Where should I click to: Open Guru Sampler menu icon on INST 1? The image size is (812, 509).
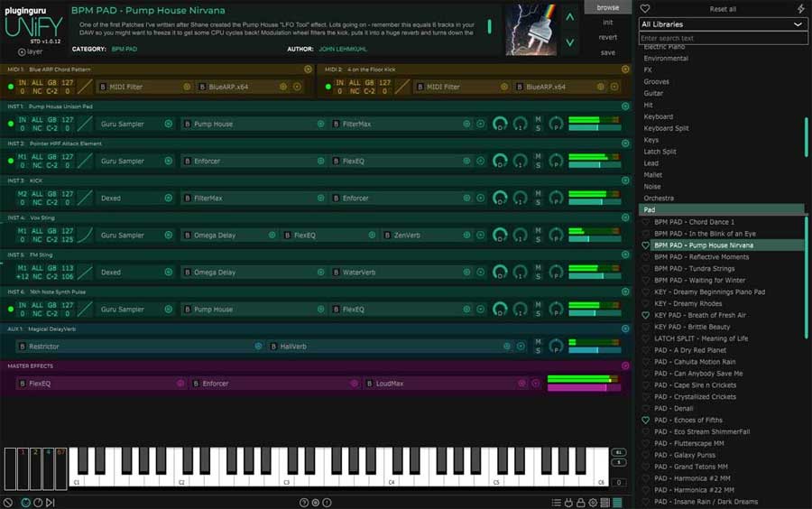169,124
